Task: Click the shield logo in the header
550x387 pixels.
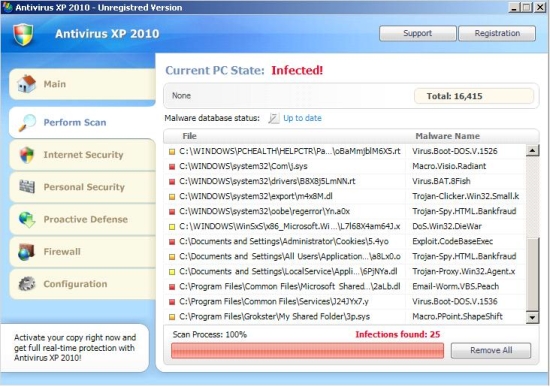Action: click(x=23, y=34)
